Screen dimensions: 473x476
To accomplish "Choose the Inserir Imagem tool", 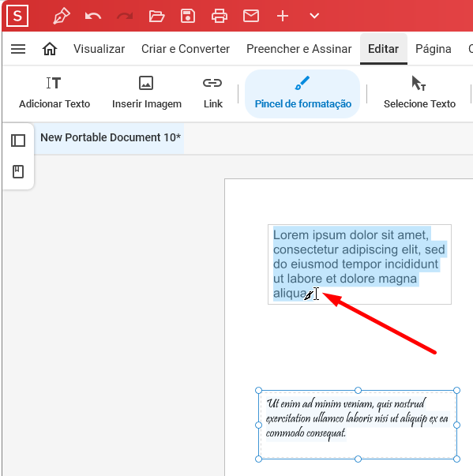I will tap(147, 92).
